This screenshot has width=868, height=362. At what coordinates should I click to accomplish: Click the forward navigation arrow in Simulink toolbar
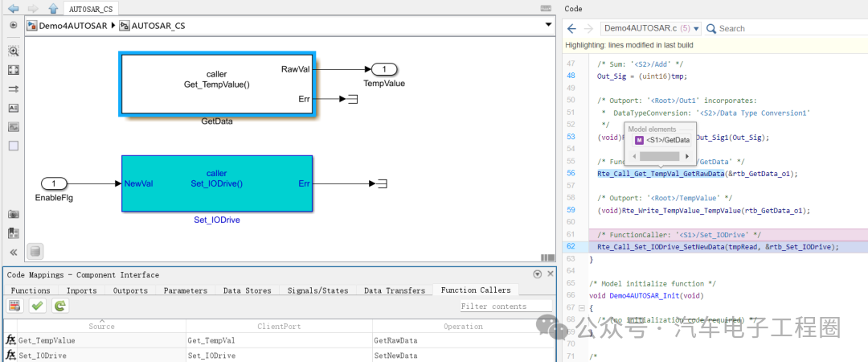(x=33, y=8)
